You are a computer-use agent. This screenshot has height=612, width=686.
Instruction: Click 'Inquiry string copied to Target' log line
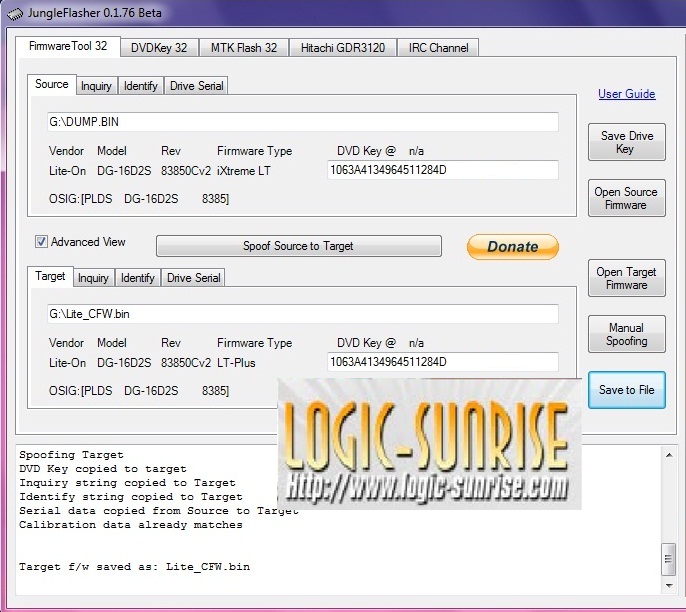tap(127, 483)
